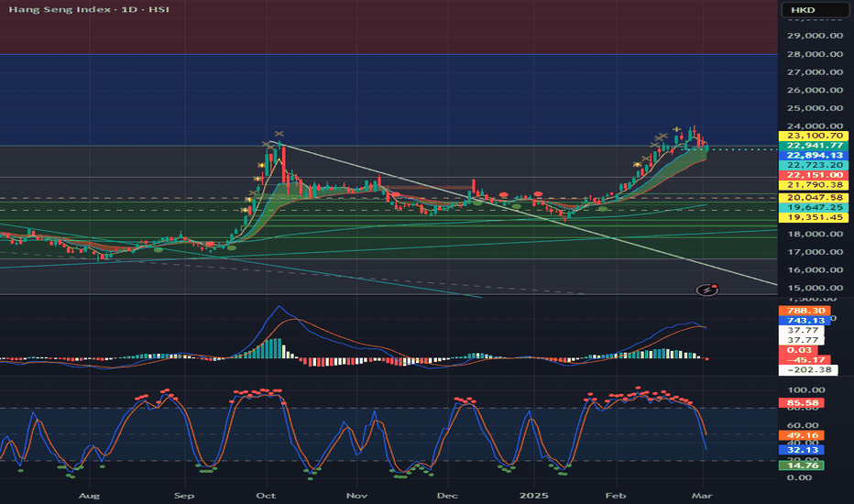
Task: Click the lightning bolt icon on chart
Action: click(x=707, y=290)
